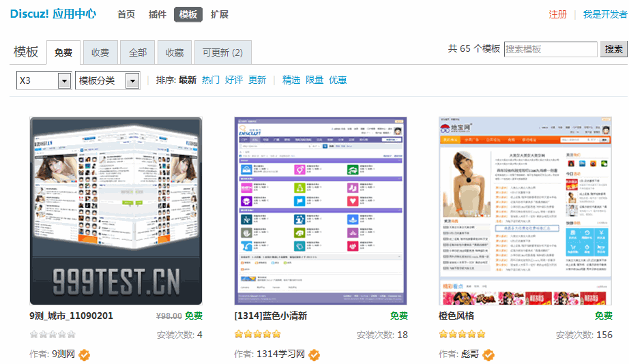Click verified badge next to author 彪哥
The image size is (629, 364).
pyautogui.click(x=488, y=354)
